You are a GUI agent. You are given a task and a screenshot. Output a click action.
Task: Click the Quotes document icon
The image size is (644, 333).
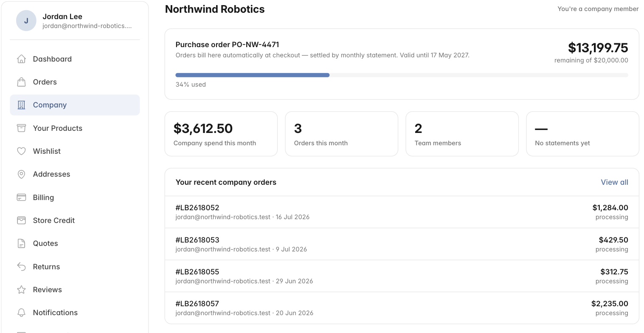click(21, 243)
